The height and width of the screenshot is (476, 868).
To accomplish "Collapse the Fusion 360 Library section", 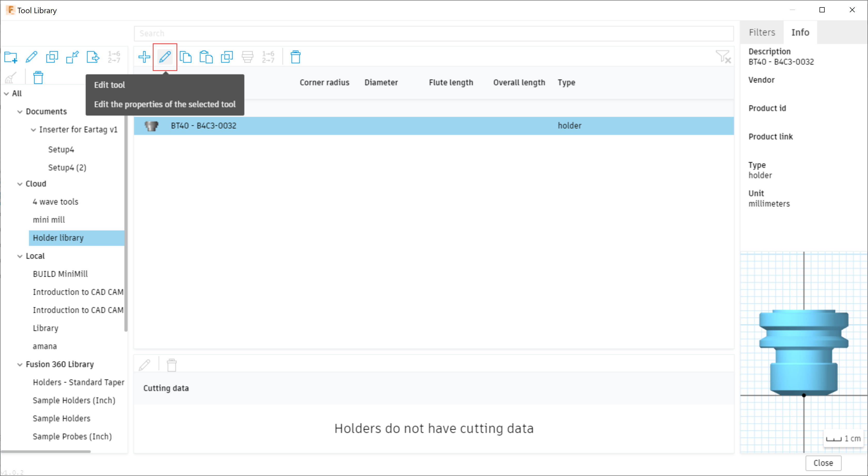I will 20,365.
